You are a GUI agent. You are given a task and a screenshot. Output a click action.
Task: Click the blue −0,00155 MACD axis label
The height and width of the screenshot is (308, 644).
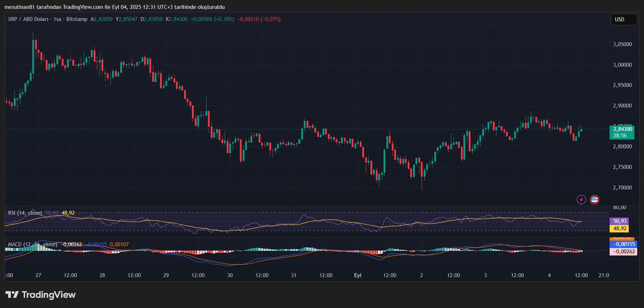[623, 244]
